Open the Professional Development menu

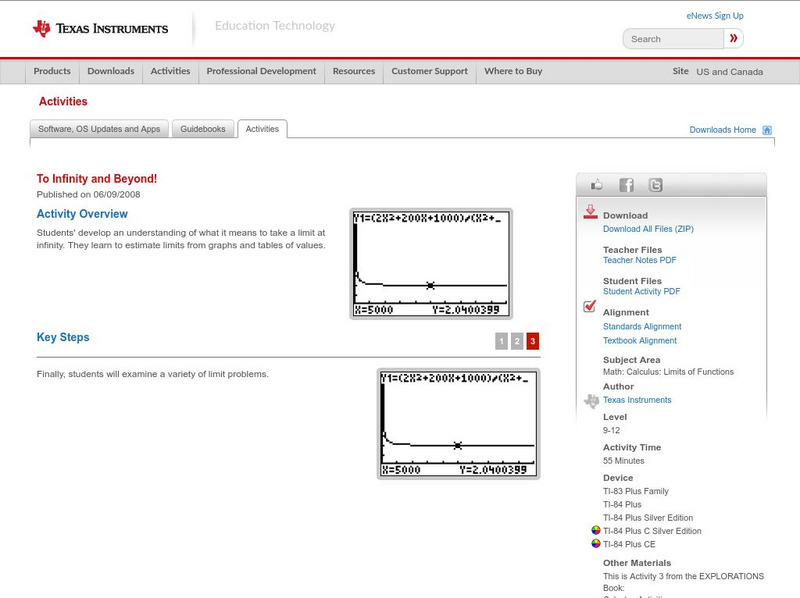click(261, 71)
